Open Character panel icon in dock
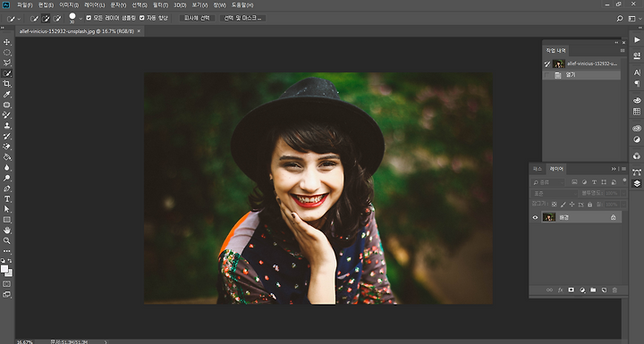644x344 pixels. [x=637, y=72]
